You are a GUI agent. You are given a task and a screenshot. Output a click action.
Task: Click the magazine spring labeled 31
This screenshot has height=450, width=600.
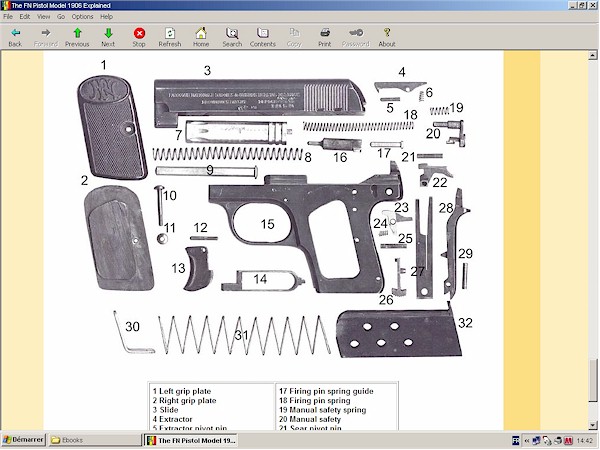click(x=245, y=335)
